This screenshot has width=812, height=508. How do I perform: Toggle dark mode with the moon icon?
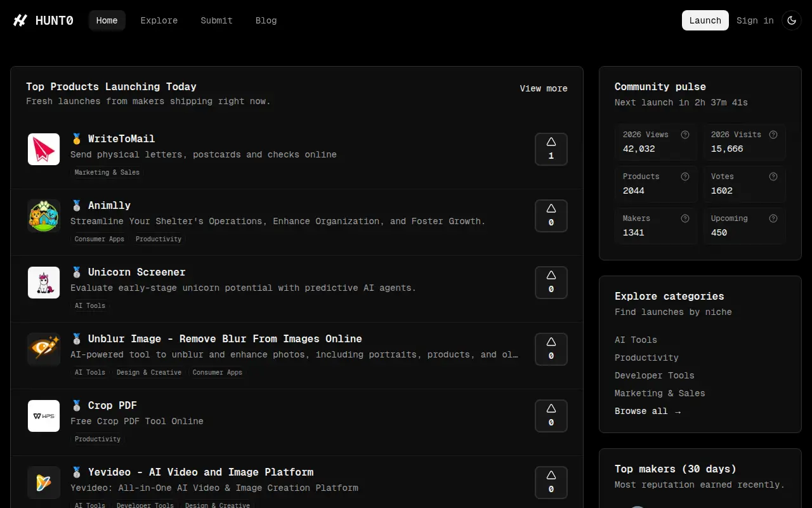pos(792,20)
